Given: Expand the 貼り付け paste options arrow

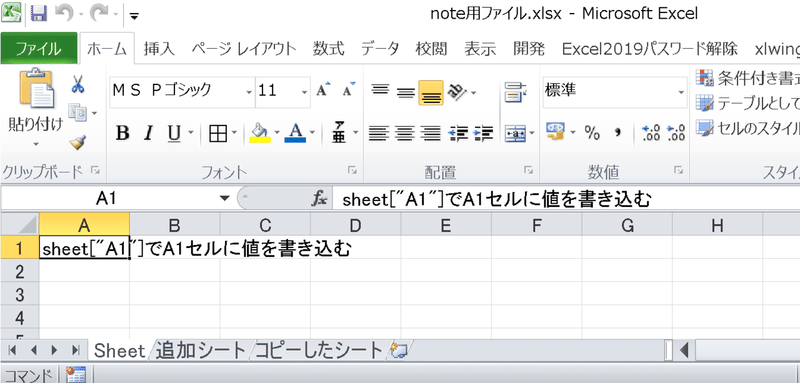Looking at the screenshot, I should point(36,144).
